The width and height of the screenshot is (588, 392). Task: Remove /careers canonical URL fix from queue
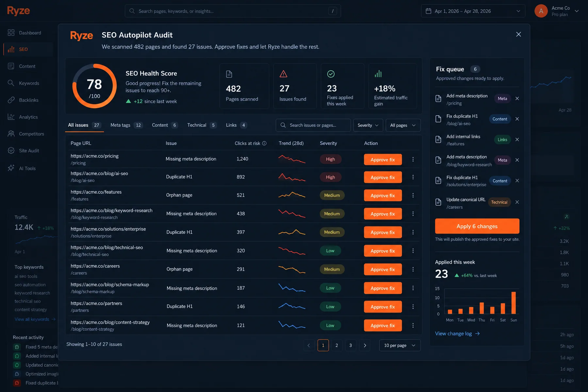tap(517, 202)
